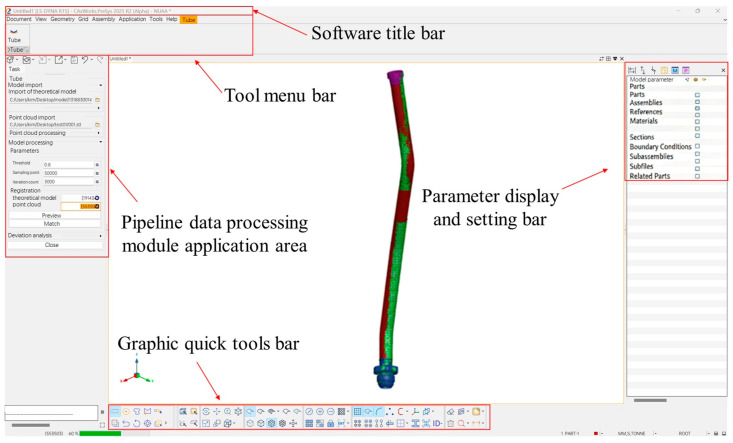Image resolution: width=733 pixels, height=443 pixels.
Task: Click the rotate-view S icon in bottom toolbar
Action: (206, 412)
